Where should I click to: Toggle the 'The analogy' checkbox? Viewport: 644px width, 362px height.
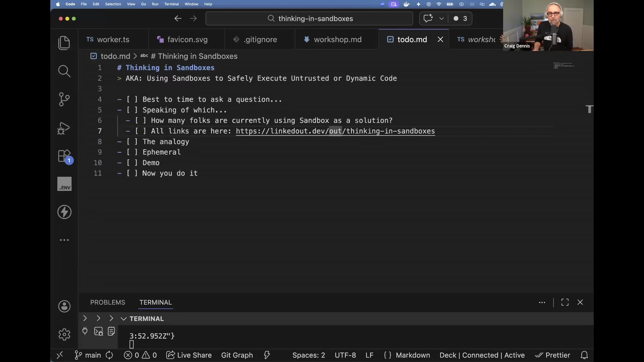point(132,142)
